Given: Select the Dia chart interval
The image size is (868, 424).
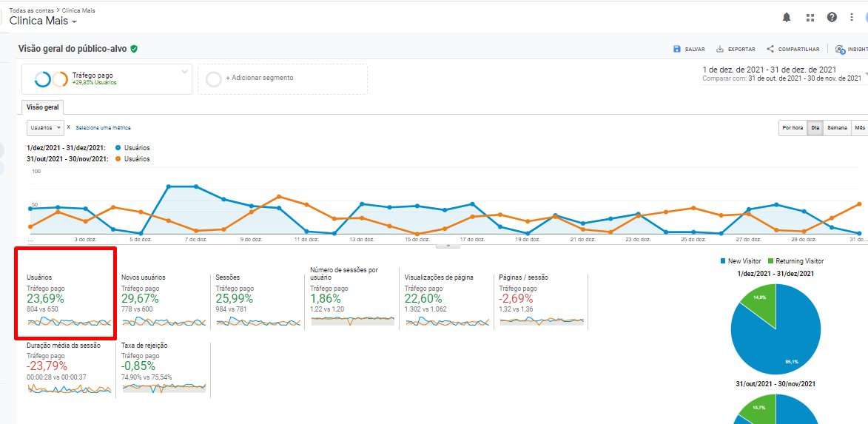Looking at the screenshot, I should [x=815, y=128].
